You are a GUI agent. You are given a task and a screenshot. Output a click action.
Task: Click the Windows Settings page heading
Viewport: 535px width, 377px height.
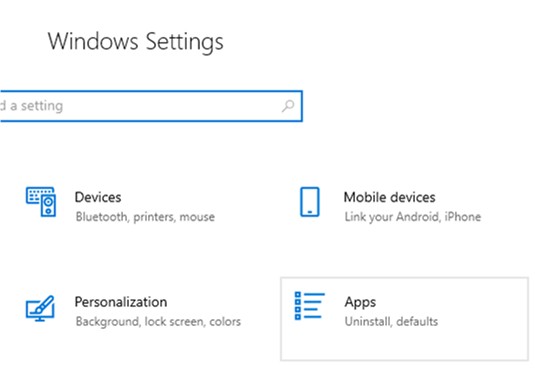tap(135, 42)
